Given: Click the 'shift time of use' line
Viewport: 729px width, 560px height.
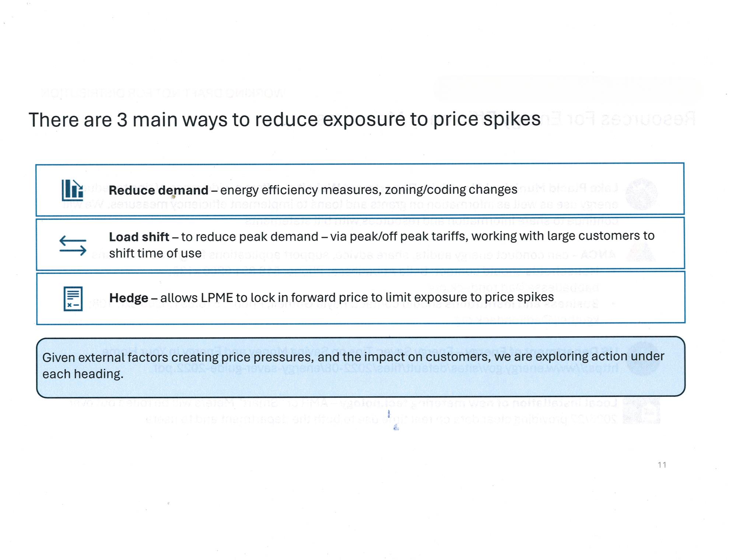Looking at the screenshot, I should click(155, 253).
